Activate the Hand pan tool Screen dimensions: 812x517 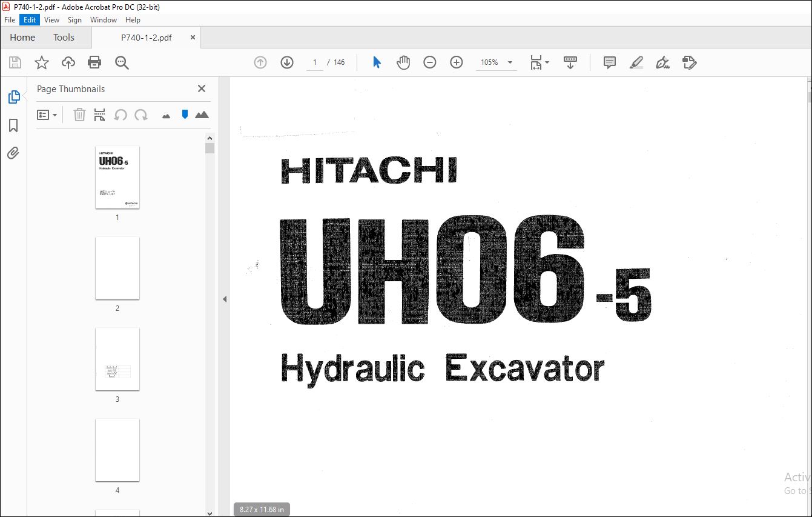tap(403, 62)
